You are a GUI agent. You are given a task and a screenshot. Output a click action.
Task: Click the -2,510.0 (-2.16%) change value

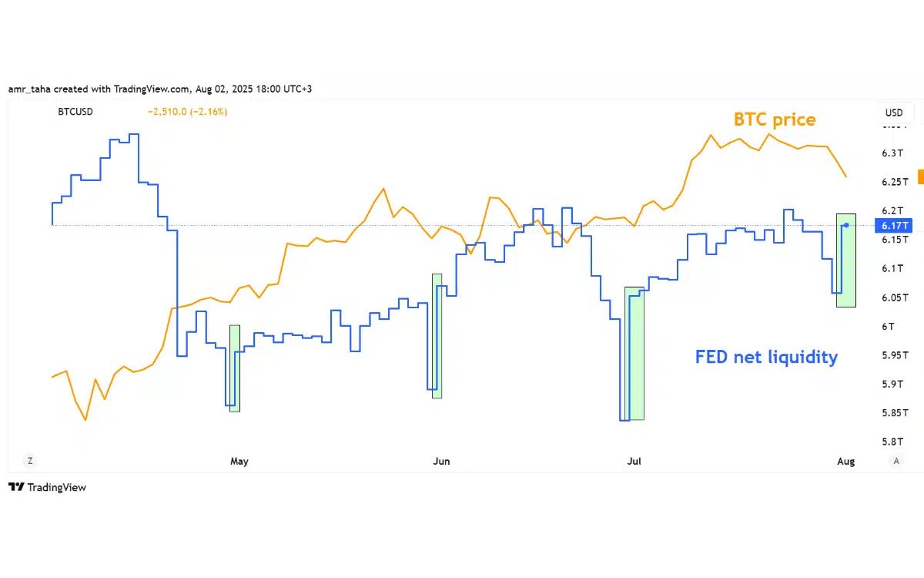click(187, 112)
